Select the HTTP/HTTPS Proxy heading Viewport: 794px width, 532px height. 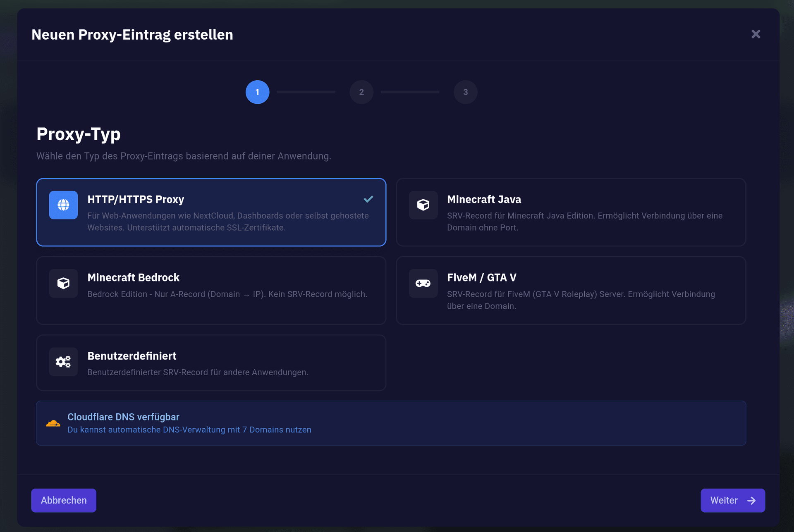(136, 199)
